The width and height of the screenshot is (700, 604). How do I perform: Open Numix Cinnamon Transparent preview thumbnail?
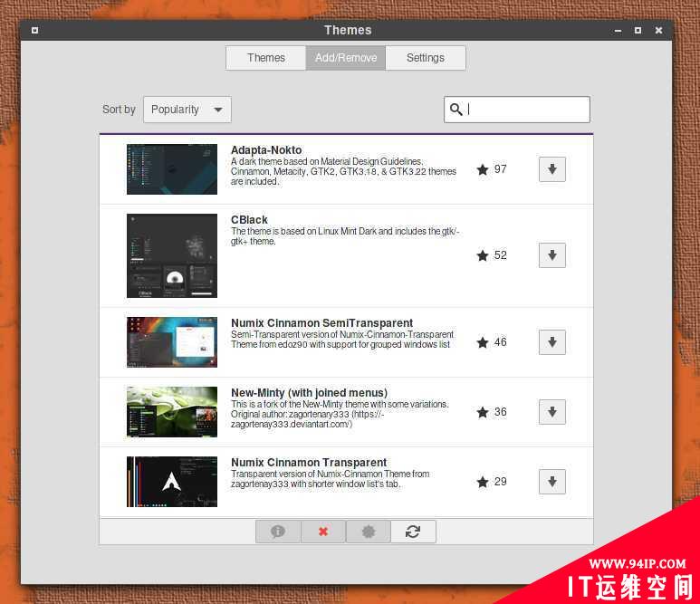pos(172,482)
